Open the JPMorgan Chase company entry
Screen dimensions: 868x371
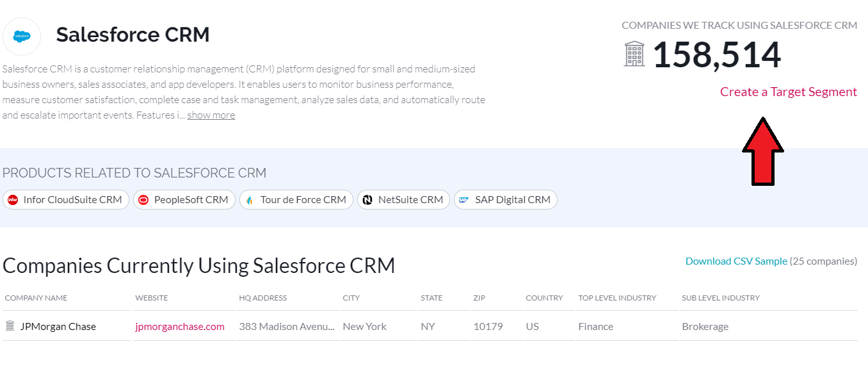tap(58, 326)
